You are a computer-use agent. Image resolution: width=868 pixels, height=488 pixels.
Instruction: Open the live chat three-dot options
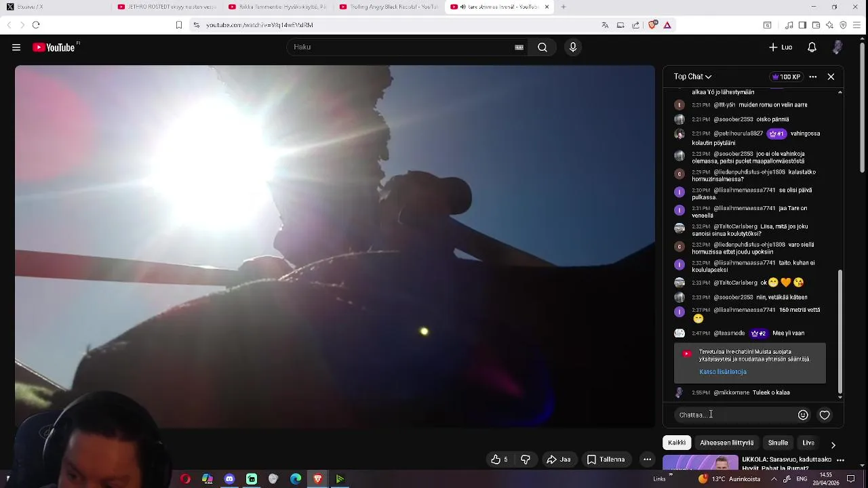pos(812,77)
